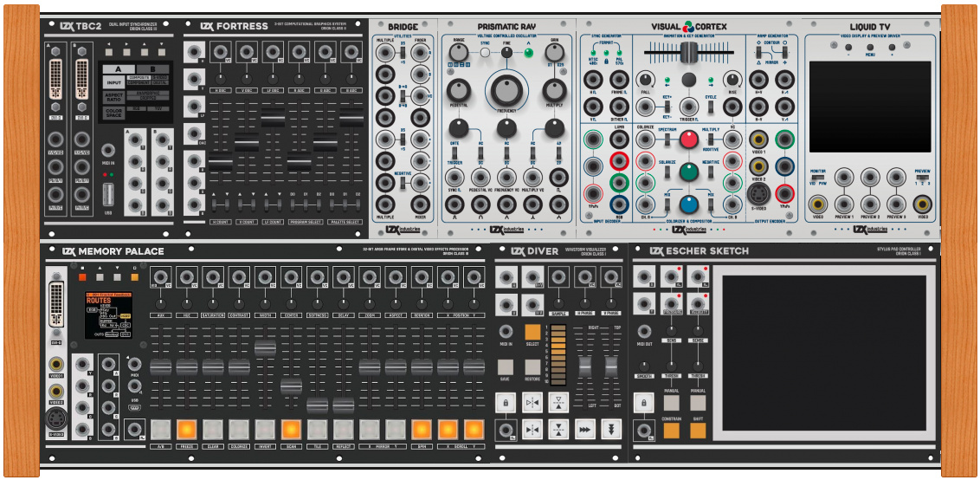Flip the PREVIEW 1 2 3 switch on Liquid TV
980x480 pixels.
tap(922, 178)
